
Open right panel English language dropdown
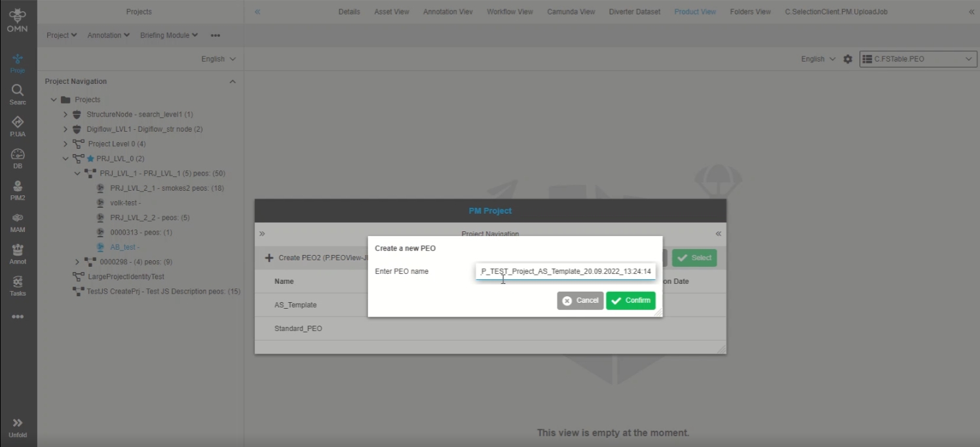click(818, 59)
